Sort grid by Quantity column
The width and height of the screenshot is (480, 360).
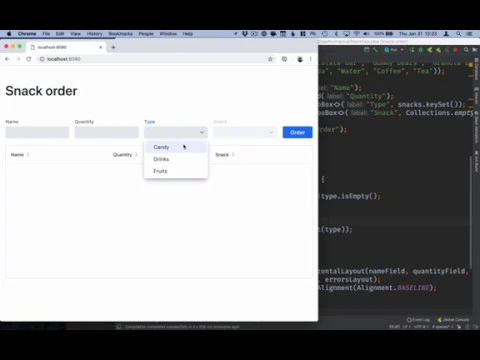coord(136,154)
